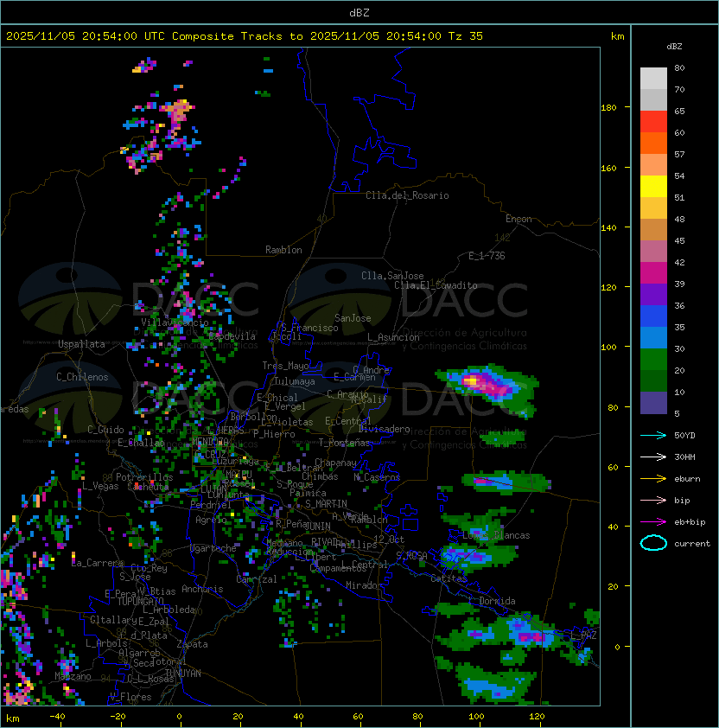The width and height of the screenshot is (719, 728).
Task: Click the 'Uspallata' map label
Action: [81, 344]
